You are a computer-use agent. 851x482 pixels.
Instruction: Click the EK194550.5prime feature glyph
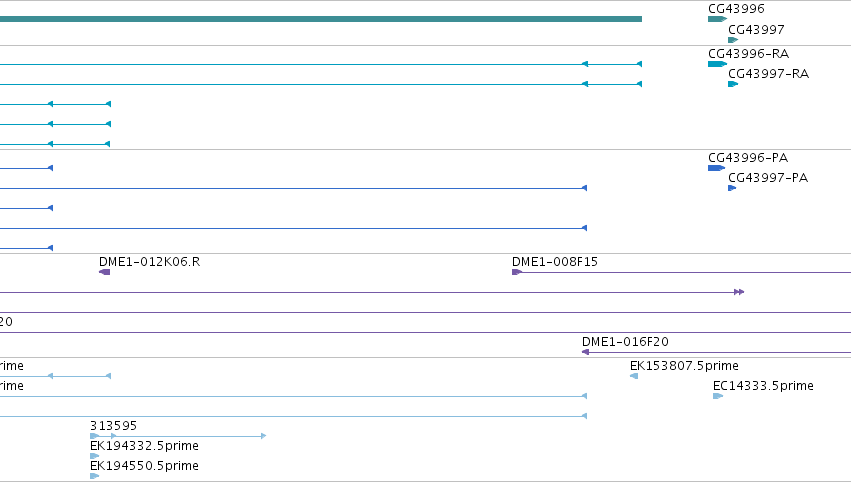pos(94,476)
